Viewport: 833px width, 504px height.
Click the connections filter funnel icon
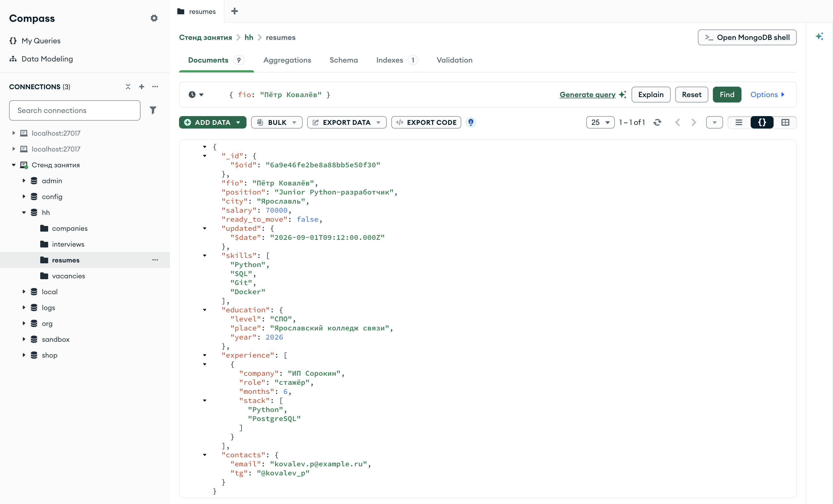point(153,110)
